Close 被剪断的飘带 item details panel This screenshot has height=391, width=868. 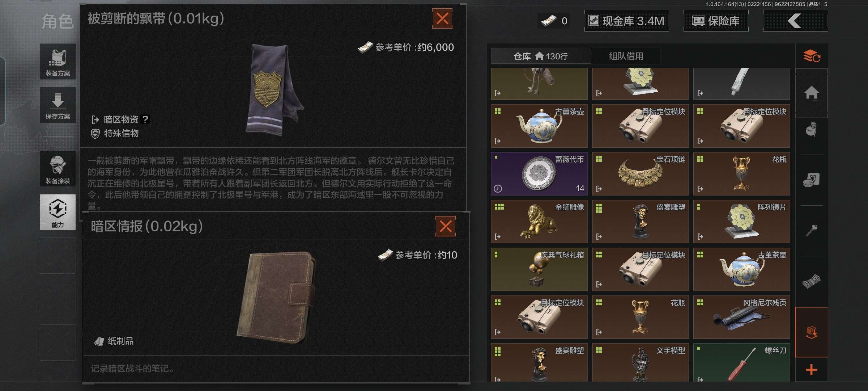(442, 18)
